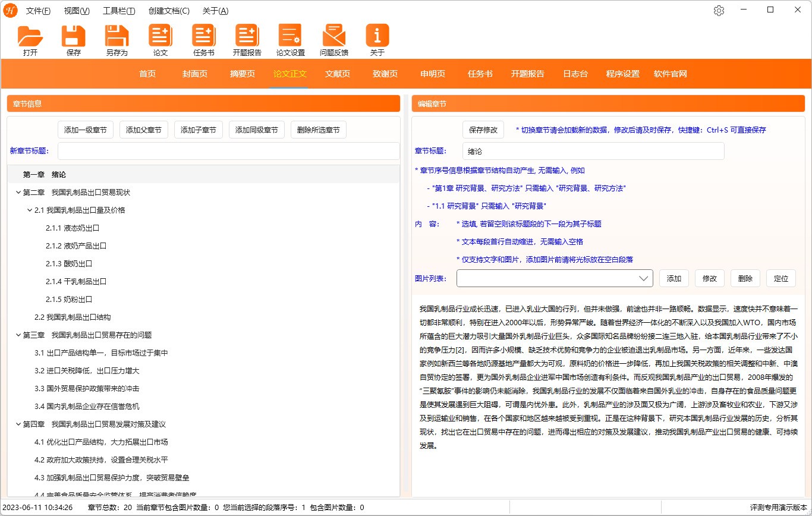Viewport: 812px width, 516px height.
Task: Click the 添加子章节 button
Action: [x=198, y=129]
